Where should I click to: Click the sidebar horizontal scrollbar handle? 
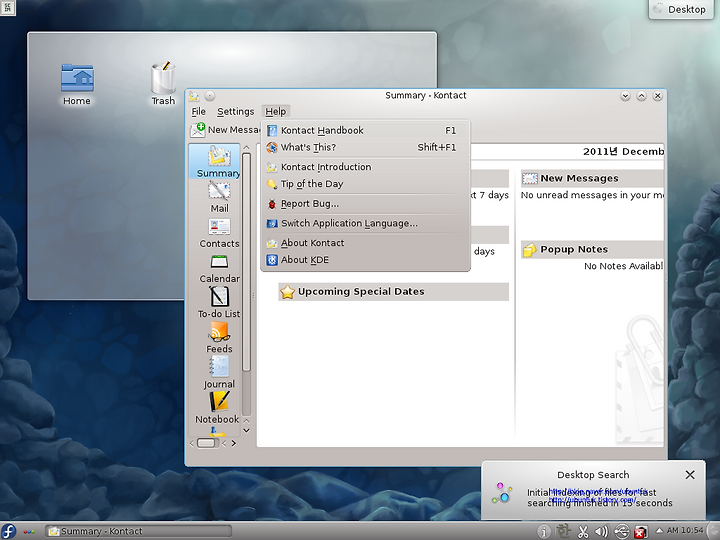click(x=208, y=443)
